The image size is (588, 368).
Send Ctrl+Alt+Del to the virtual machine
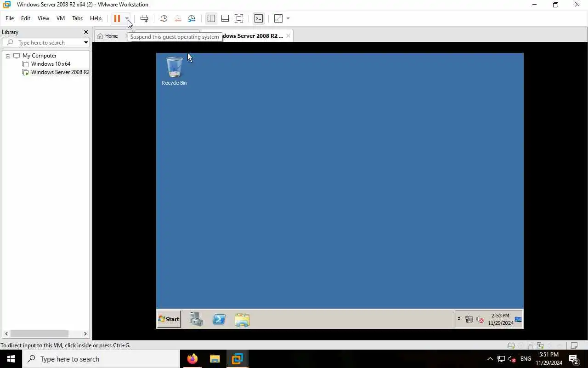pyautogui.click(x=144, y=18)
